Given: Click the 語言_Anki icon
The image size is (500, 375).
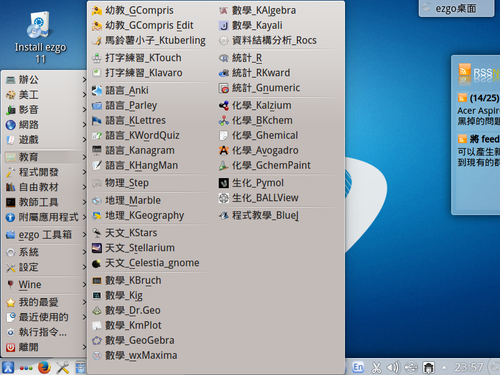Looking at the screenshot, I should (x=97, y=90).
